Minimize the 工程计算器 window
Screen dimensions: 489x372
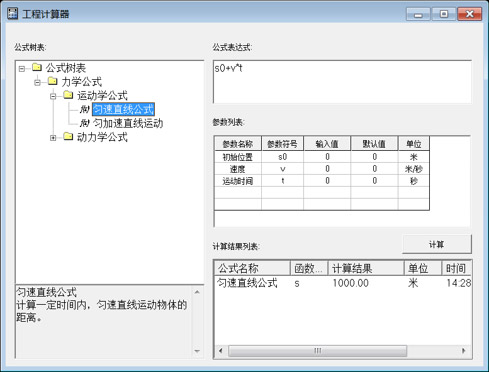(x=418, y=14)
